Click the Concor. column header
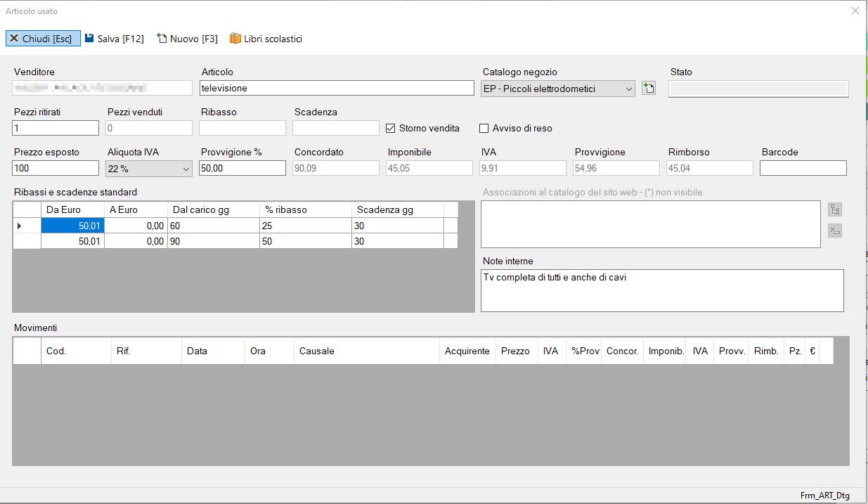Screen dimensions: 868x504 [623, 351]
